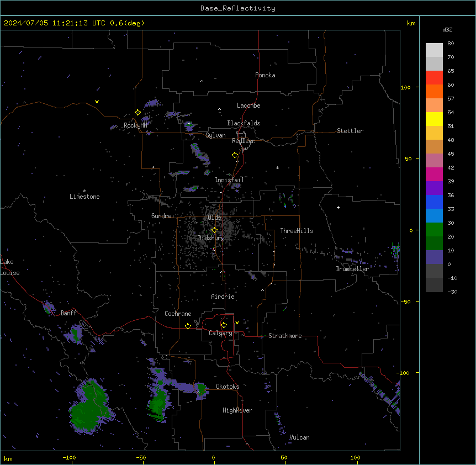Image resolution: width=476 pixels, height=465 pixels.
Task: Select the Innisfail label
Action: click(229, 180)
